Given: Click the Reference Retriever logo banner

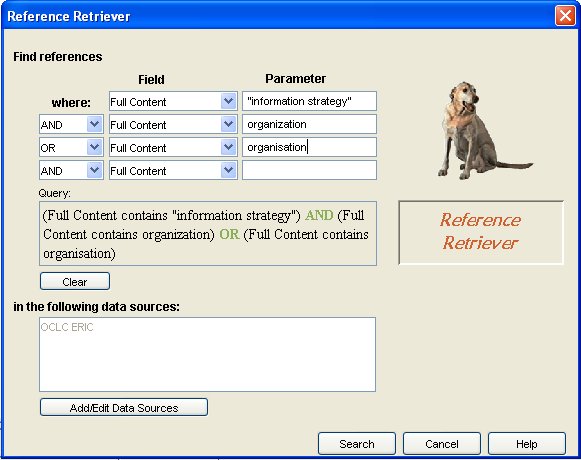Looking at the screenshot, I should [x=481, y=232].
